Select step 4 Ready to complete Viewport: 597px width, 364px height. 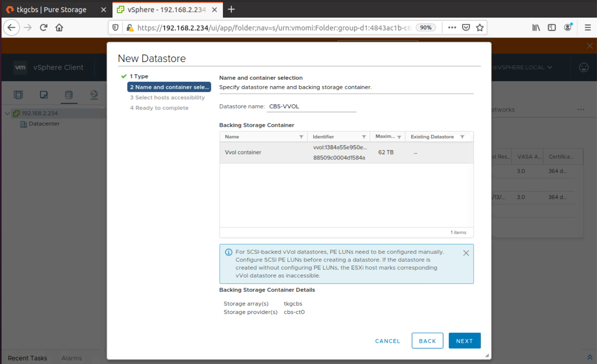click(159, 108)
